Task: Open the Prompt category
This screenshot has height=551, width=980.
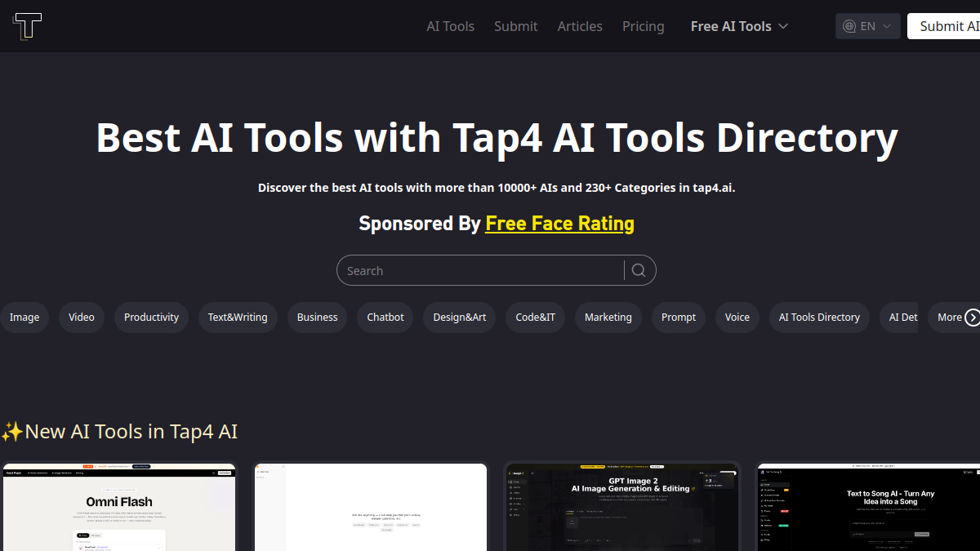Action: pos(679,318)
